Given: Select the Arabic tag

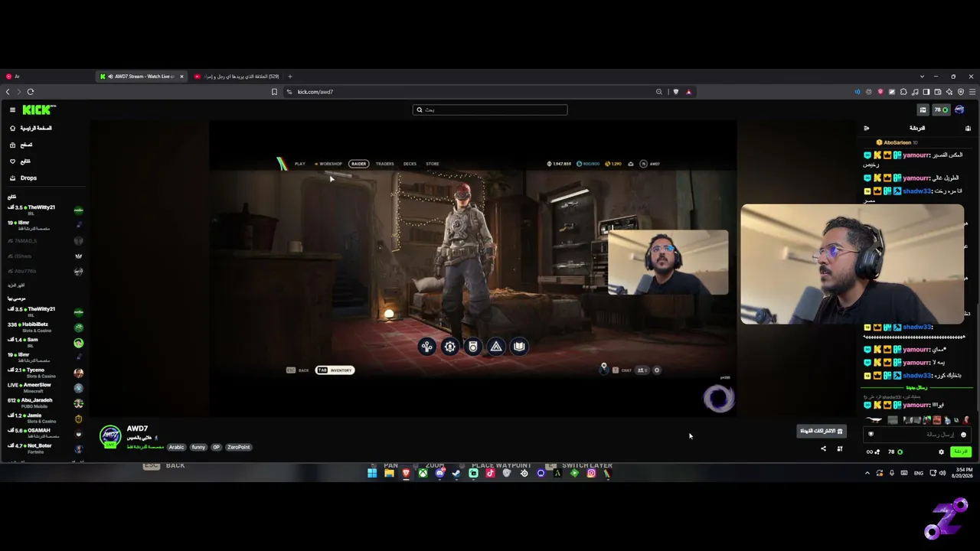Looking at the screenshot, I should [177, 447].
